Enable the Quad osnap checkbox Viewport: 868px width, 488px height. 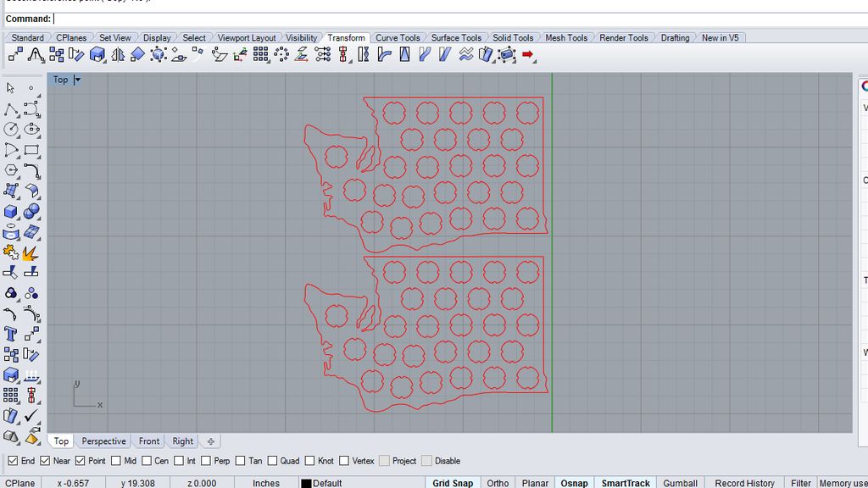click(272, 461)
